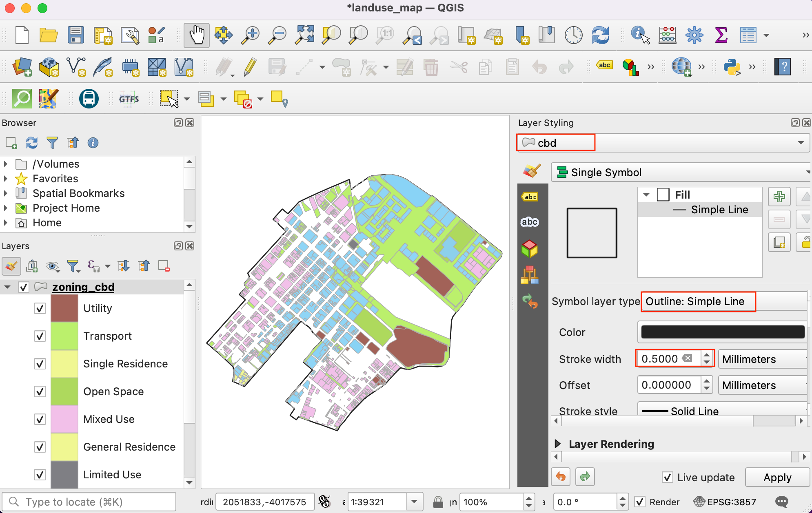Viewport: 812px width, 513px height.
Task: Expand the Layer Rendering section
Action: (558, 444)
